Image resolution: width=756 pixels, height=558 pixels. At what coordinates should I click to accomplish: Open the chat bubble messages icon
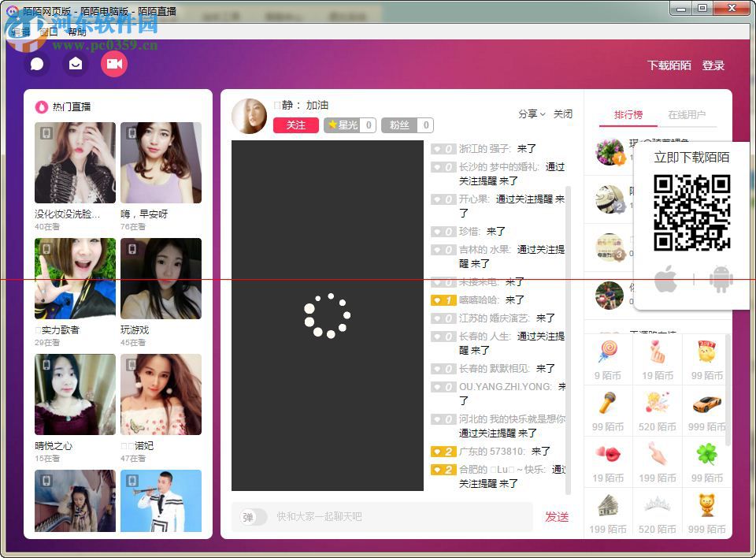37,64
